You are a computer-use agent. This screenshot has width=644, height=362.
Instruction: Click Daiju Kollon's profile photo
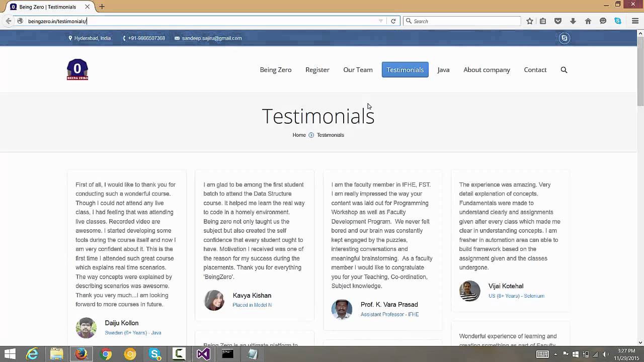click(x=86, y=328)
